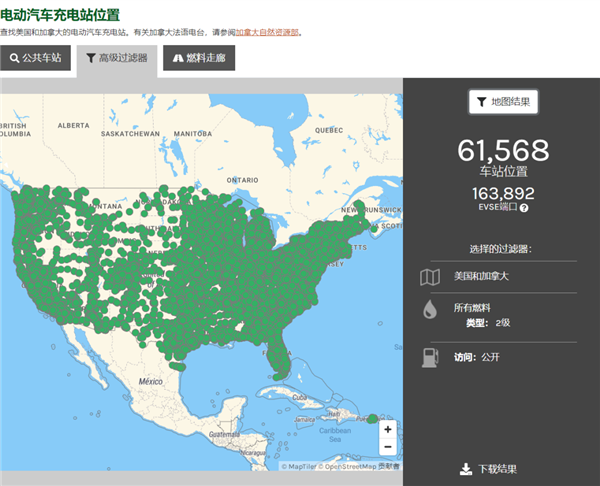Click the folded map icon beside 美国和加拿大
The width and height of the screenshot is (600, 486).
pyautogui.click(x=430, y=277)
